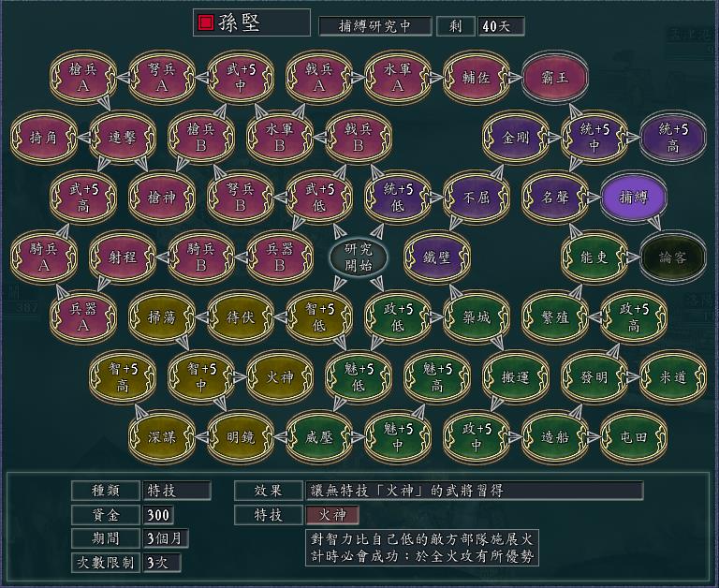This screenshot has height=588, width=719.
Task: Choose the 能吏 node
Action: coord(594,257)
